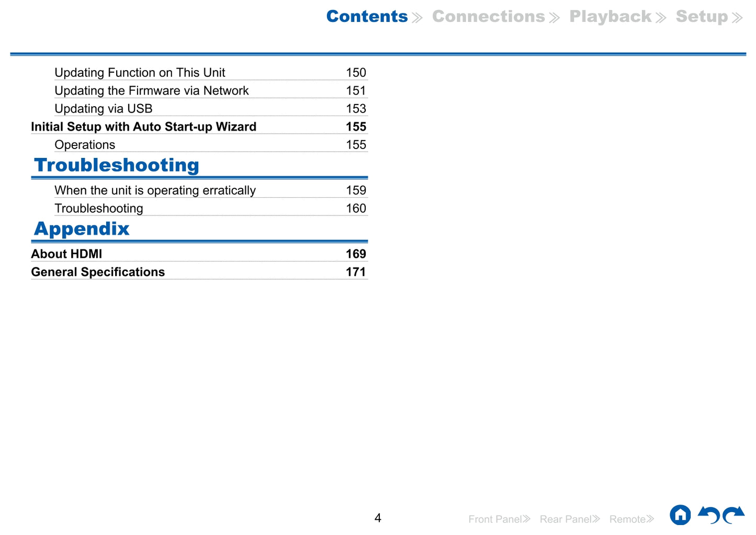
Task: Open Updating Function on This Unit entry
Action: click(x=140, y=73)
